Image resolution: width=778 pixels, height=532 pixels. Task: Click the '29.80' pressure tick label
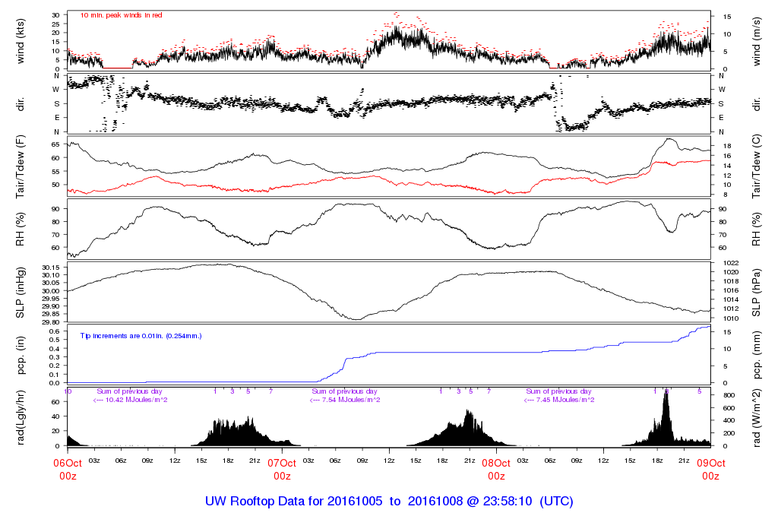point(51,322)
